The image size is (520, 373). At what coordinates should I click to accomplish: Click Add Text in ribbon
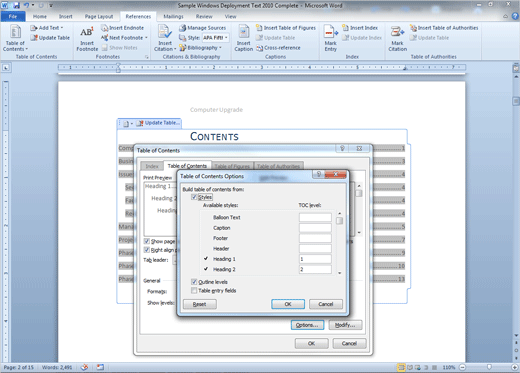46,28
